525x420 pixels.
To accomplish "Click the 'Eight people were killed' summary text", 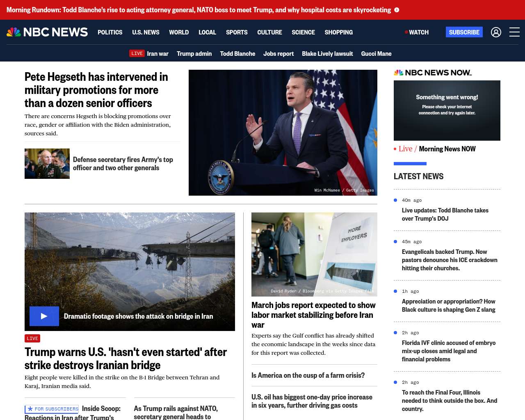I will point(122,381).
